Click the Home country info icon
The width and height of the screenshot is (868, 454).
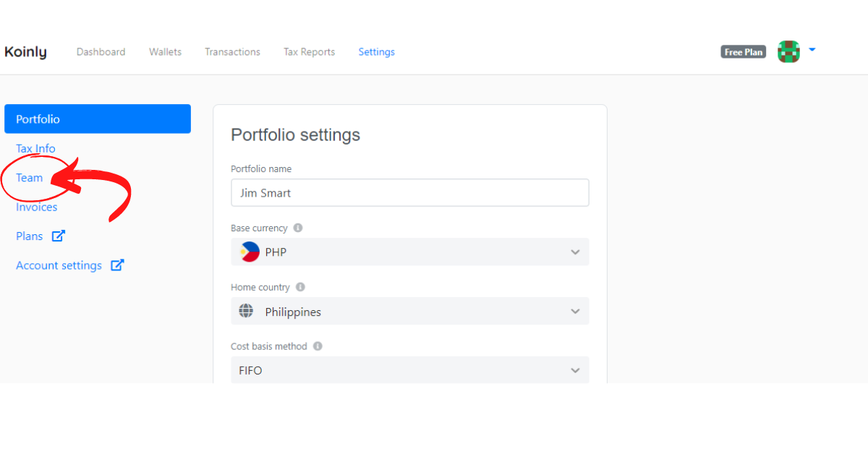[300, 287]
